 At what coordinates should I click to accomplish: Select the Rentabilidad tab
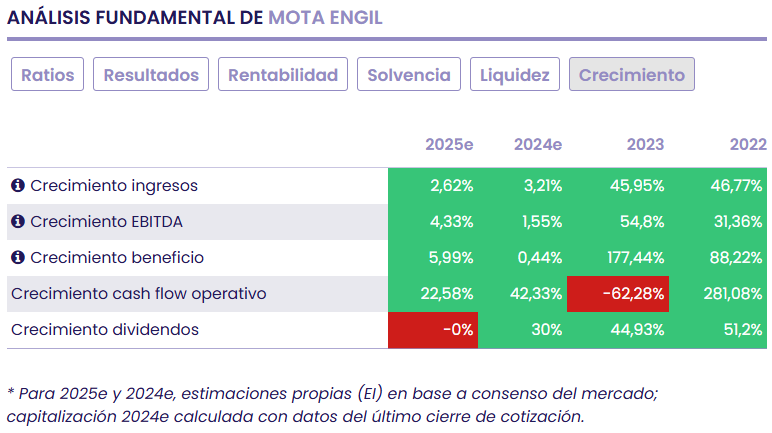click(284, 75)
